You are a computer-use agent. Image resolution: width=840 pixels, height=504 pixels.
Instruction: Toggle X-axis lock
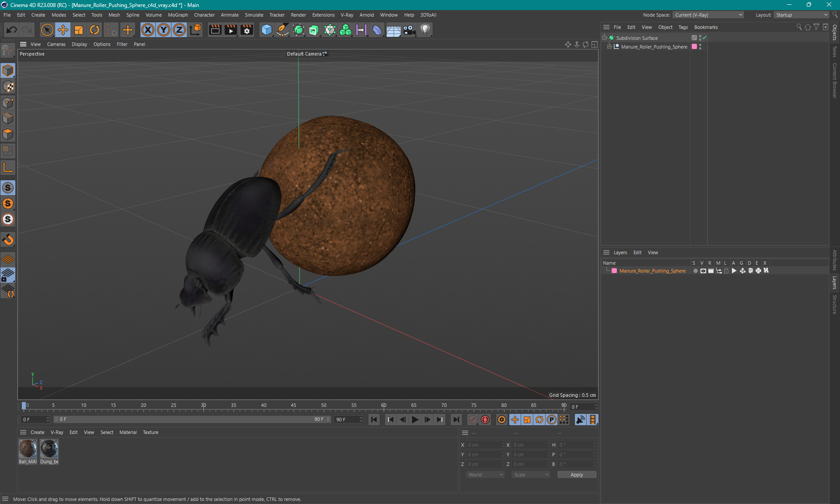148,30
